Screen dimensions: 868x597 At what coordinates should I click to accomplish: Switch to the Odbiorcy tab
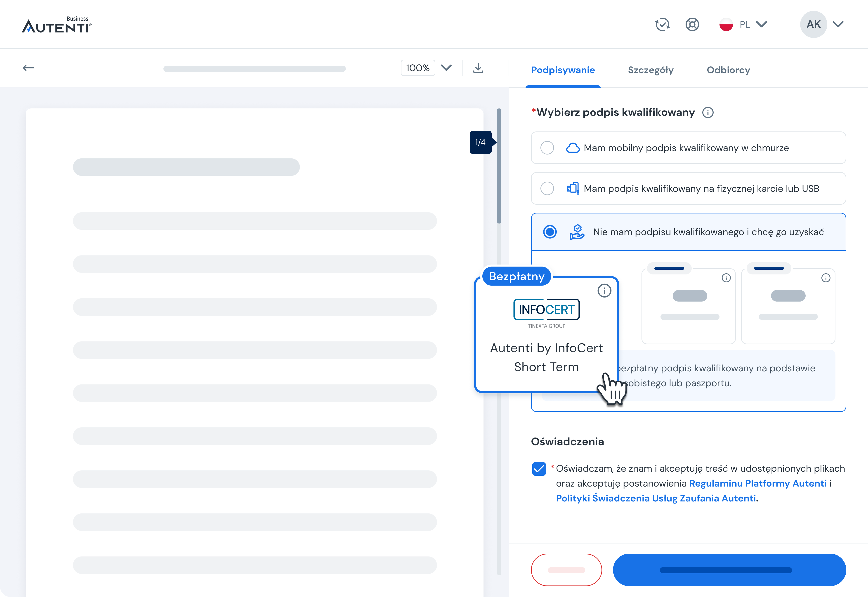pyautogui.click(x=728, y=70)
